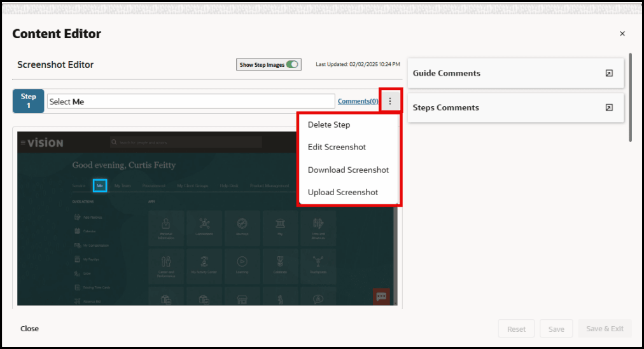
Task: Choose Delete Step from the menu
Action: pos(329,125)
